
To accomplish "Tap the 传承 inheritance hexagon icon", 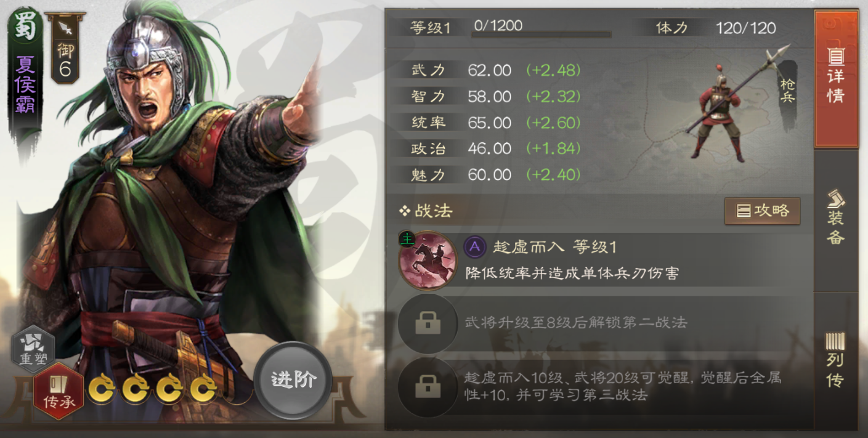I will pyautogui.click(x=59, y=391).
